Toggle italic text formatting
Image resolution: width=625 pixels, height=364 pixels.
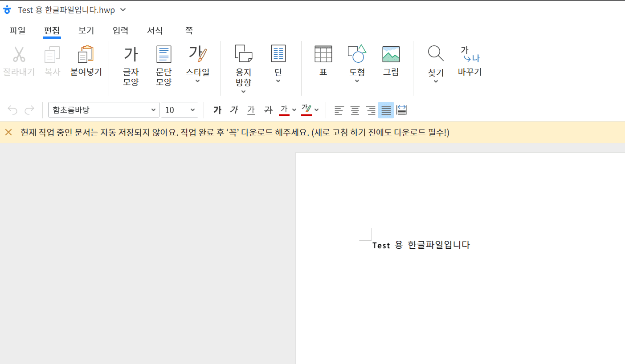coord(234,109)
